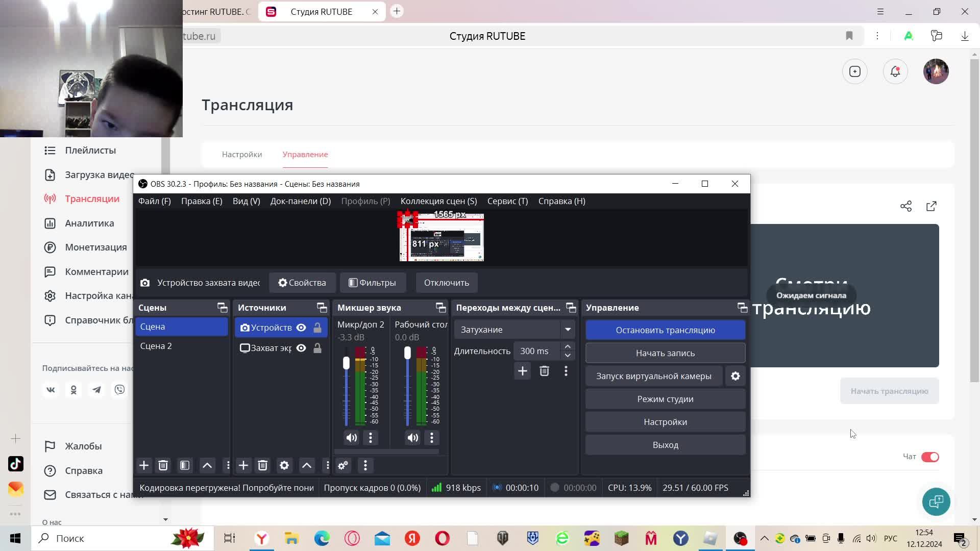Remove the selected transition
This screenshot has width=980, height=551.
[544, 371]
